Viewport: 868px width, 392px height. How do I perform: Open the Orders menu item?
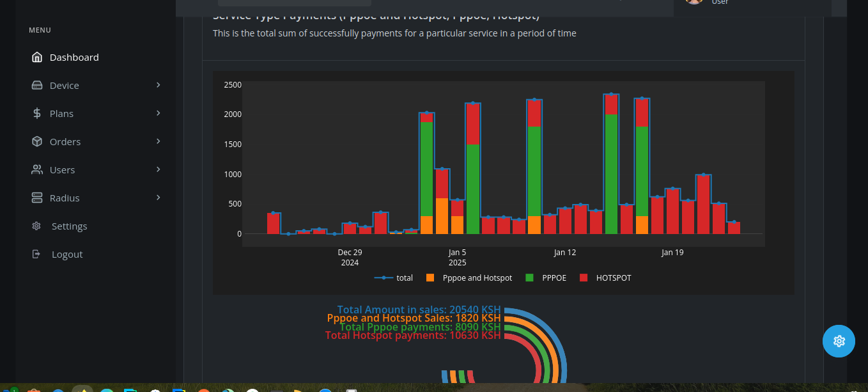coord(66,141)
